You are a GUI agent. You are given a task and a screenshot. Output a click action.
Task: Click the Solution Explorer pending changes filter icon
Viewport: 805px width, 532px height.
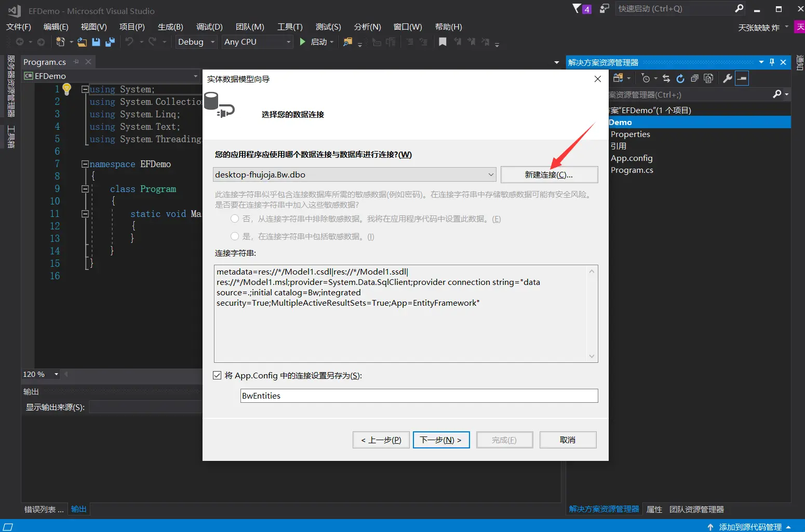646,78
